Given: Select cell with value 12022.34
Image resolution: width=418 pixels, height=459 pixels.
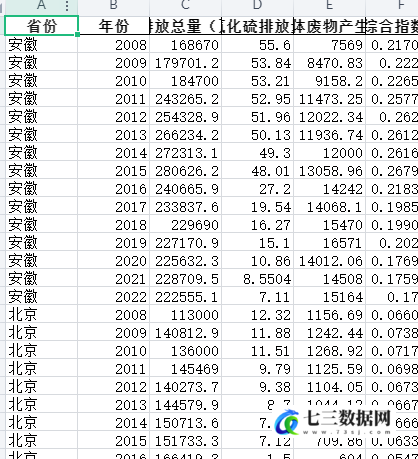Looking at the screenshot, I should [329, 117].
